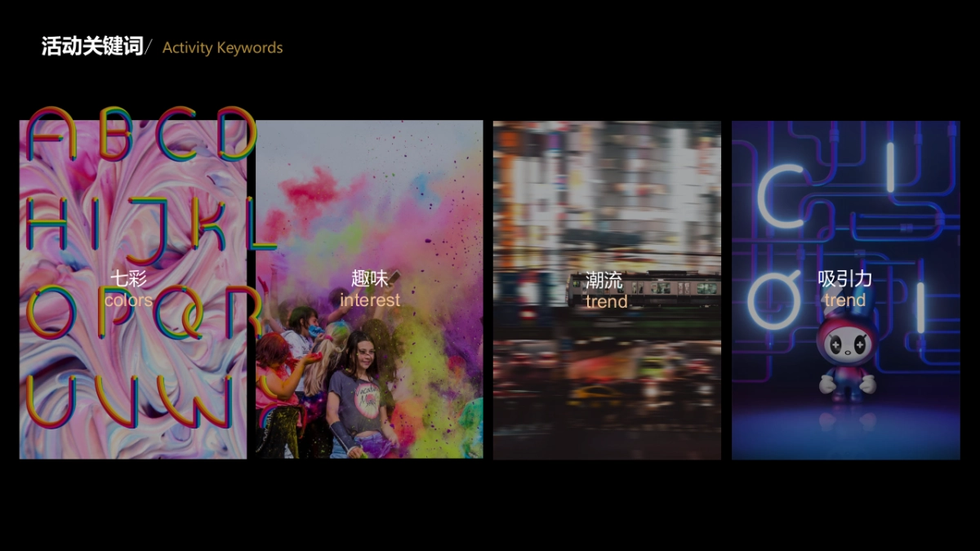
Task: Click trend caption below 吸引力
Action: pos(844,300)
